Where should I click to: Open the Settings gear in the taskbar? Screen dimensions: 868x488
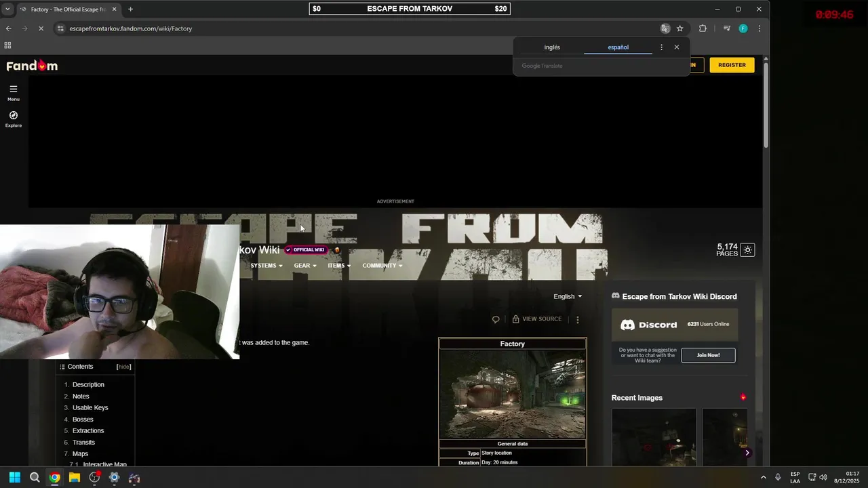(114, 478)
